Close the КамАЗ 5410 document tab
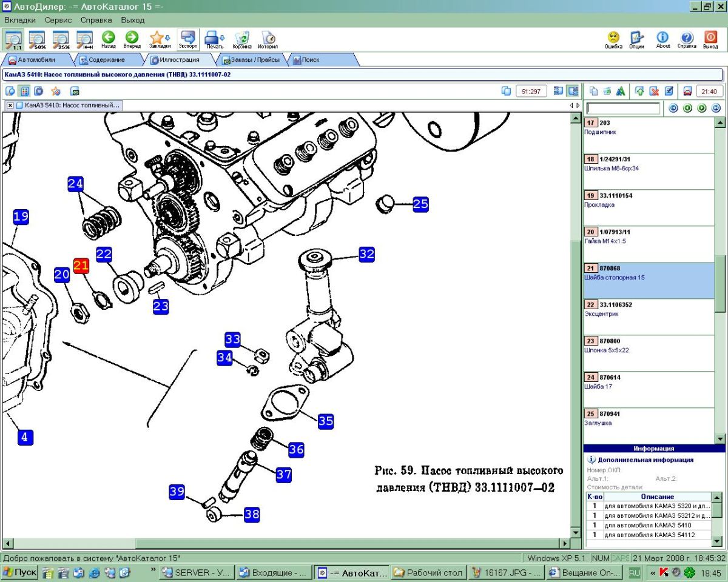The width and height of the screenshot is (728, 582). pos(10,105)
